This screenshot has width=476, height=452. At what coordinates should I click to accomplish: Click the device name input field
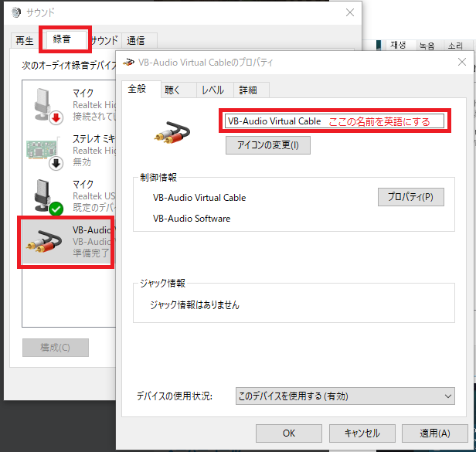click(335, 121)
